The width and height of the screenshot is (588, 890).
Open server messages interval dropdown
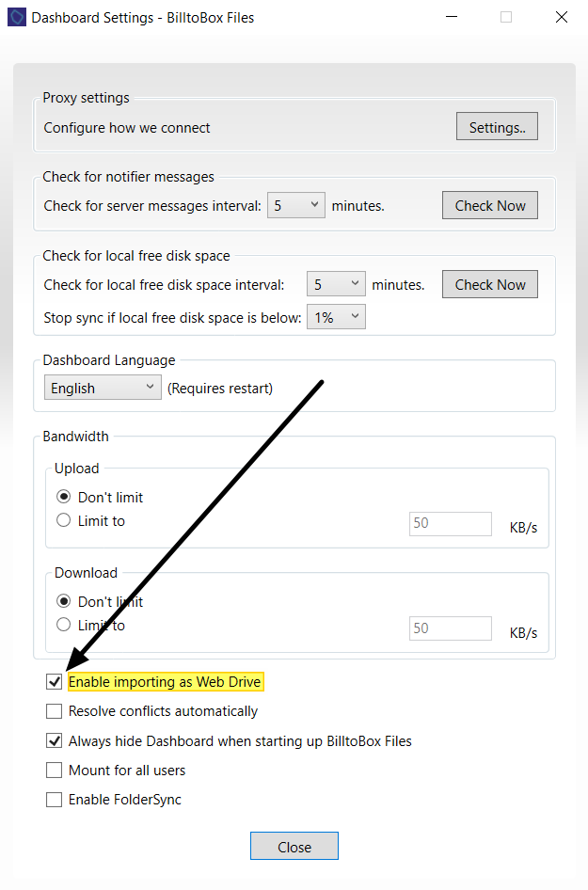click(x=295, y=205)
